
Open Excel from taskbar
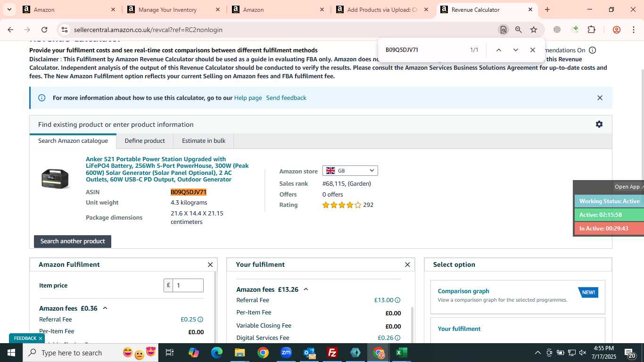[402, 353]
